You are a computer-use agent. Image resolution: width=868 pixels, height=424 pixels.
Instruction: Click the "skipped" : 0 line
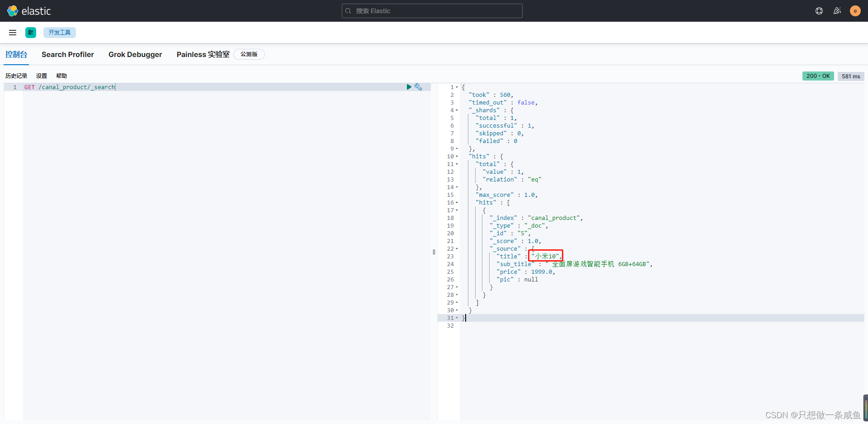[500, 133]
